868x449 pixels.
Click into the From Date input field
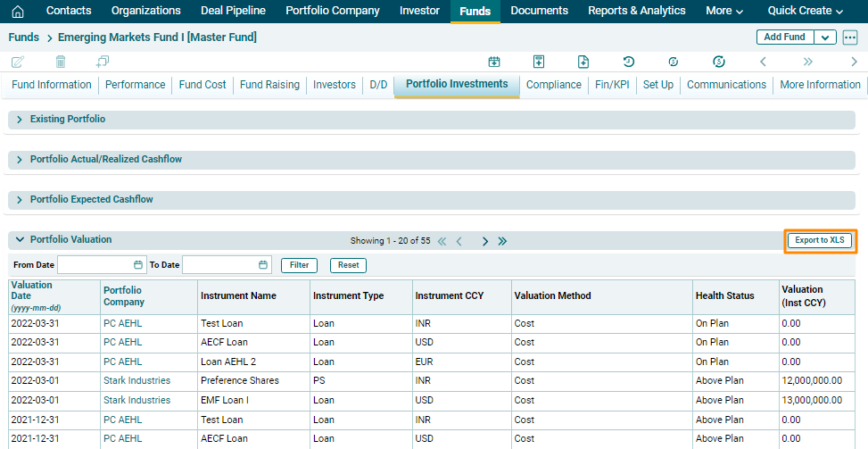coord(95,265)
